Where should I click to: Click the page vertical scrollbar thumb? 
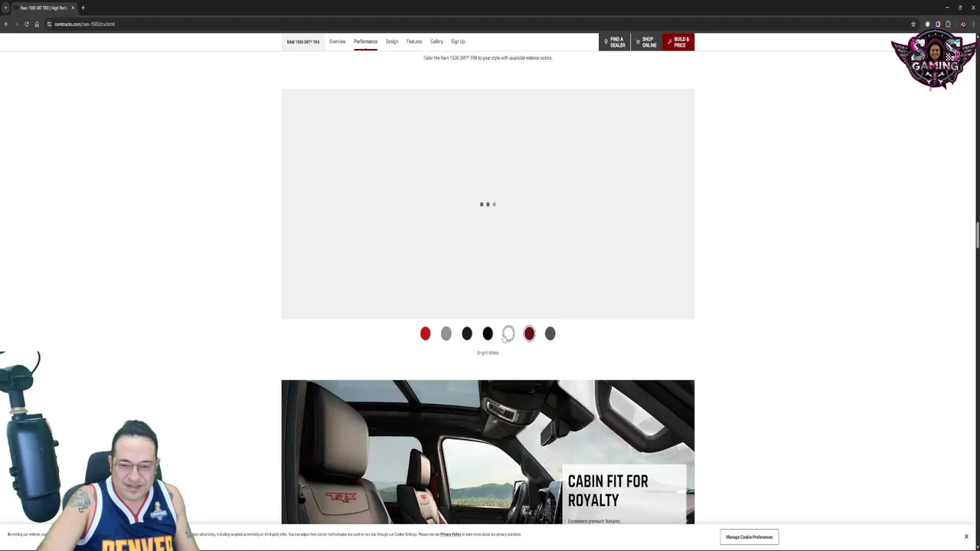pyautogui.click(x=977, y=236)
